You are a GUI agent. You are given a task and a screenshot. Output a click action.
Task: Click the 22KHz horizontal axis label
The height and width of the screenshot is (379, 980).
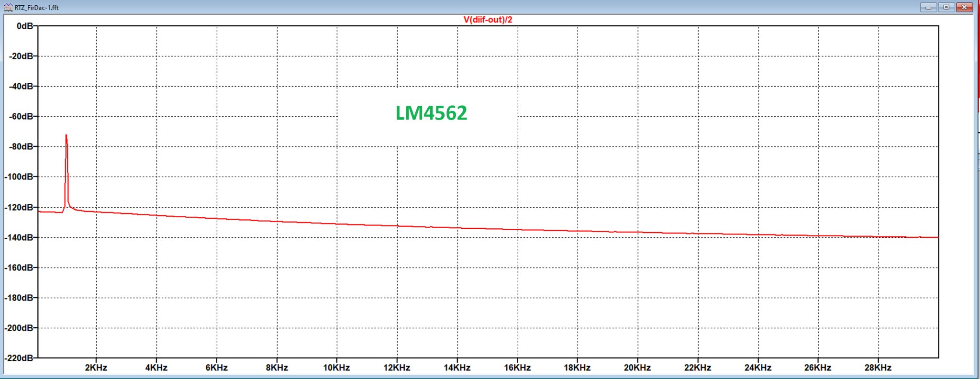tap(698, 368)
